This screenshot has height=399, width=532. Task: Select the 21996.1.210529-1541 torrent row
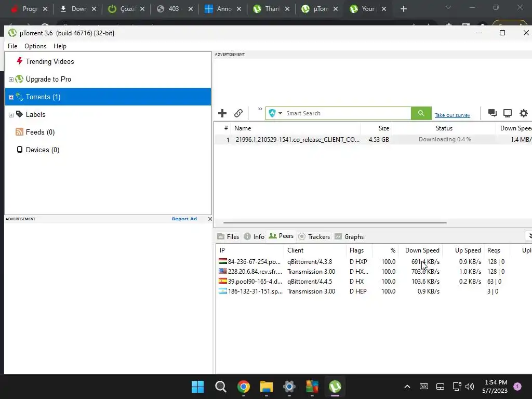point(373,139)
